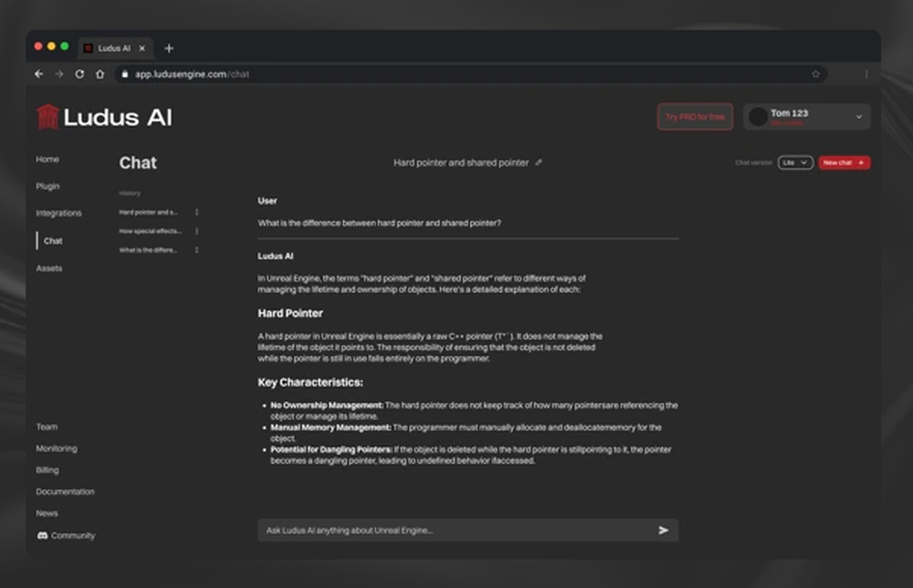Viewport: 913px width, 588px height.
Task: Click Try PRO for free button
Action: coord(695,117)
